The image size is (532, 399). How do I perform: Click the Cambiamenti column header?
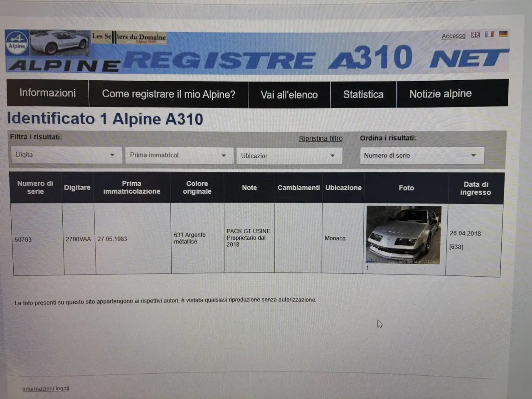click(298, 188)
